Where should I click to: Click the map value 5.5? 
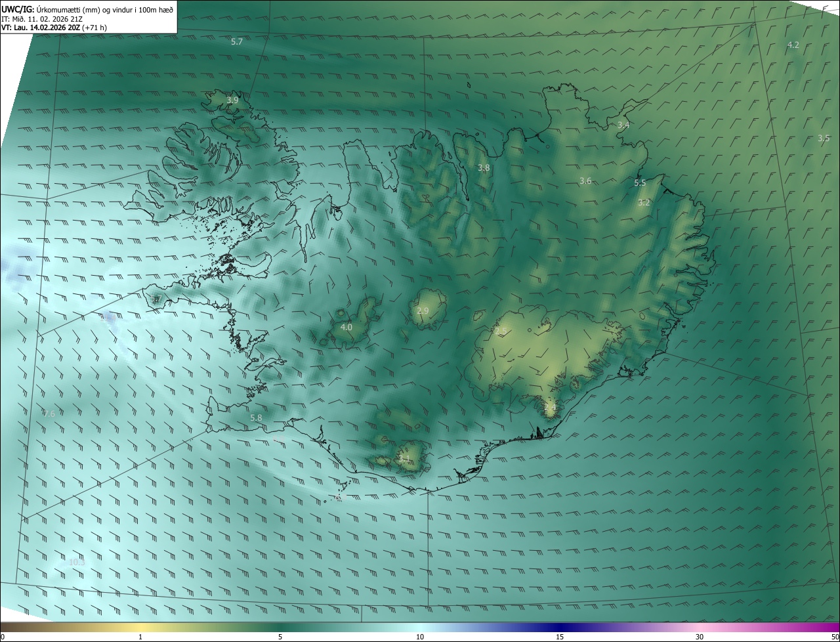click(x=640, y=182)
